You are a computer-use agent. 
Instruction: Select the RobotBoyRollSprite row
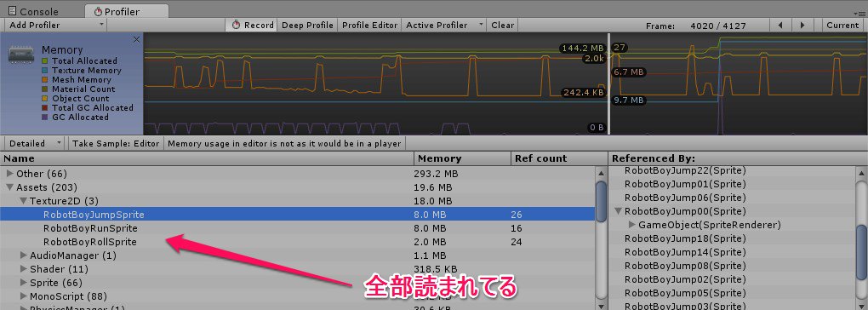pos(297,242)
